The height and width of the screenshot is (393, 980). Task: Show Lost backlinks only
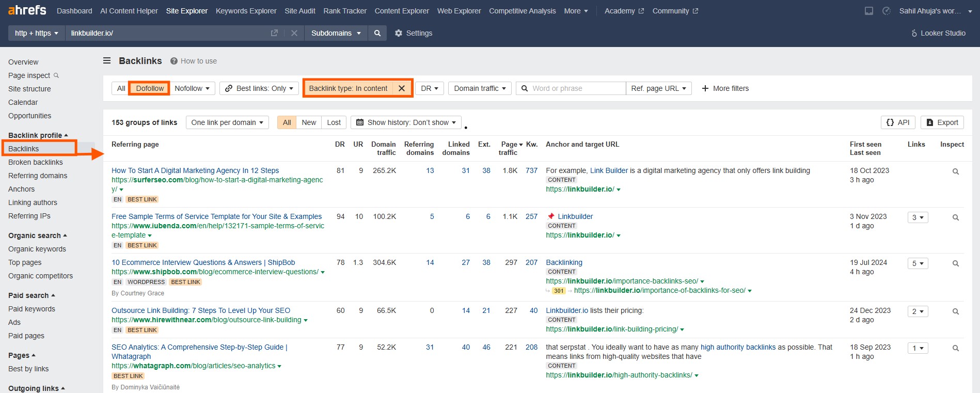[334, 122]
